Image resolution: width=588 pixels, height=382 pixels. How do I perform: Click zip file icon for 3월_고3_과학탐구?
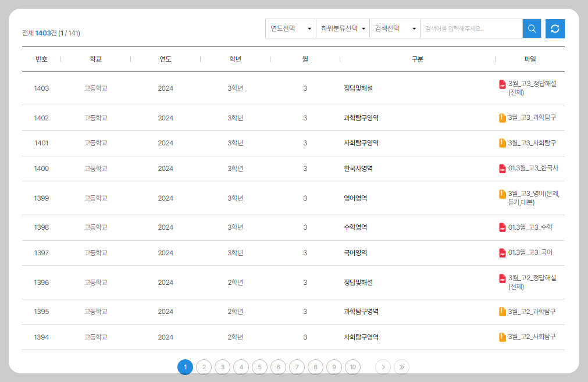(x=502, y=117)
